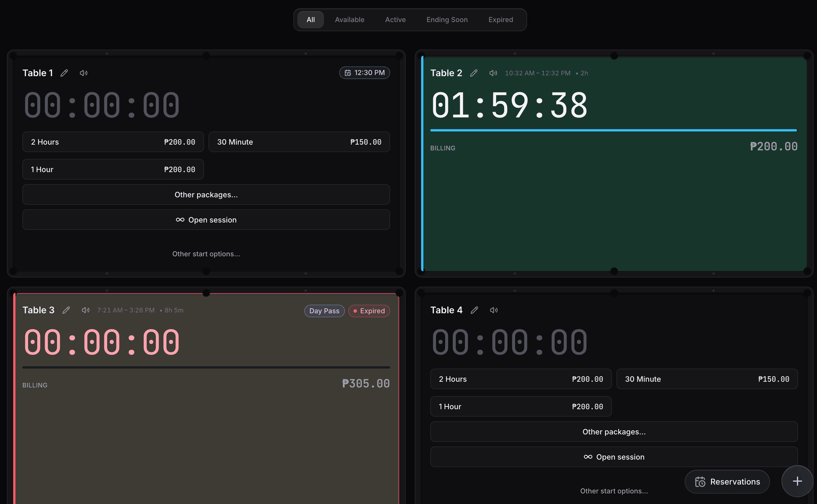Image resolution: width=817 pixels, height=504 pixels.
Task: Click the Table 3 title text
Action: [38, 310]
